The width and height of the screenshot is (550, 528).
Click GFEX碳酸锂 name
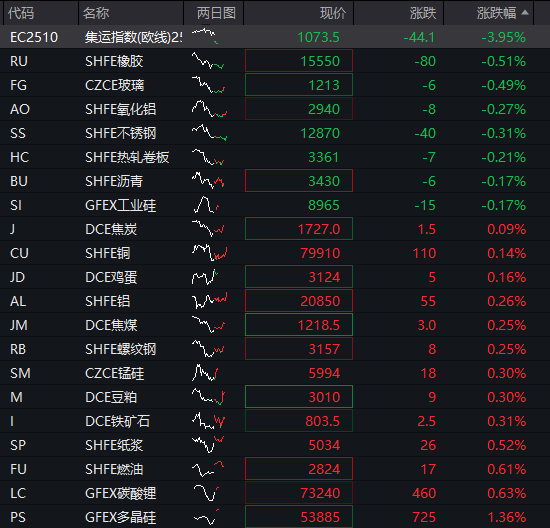pyautogui.click(x=120, y=493)
